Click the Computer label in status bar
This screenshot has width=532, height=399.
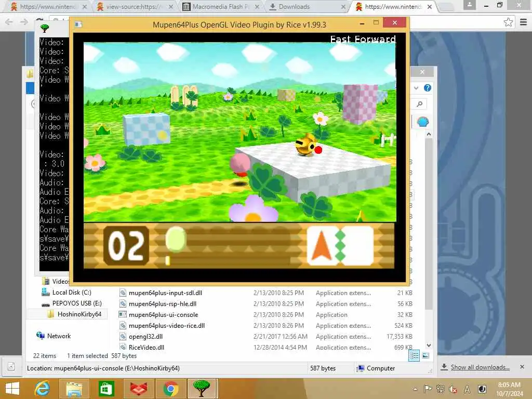380,368
